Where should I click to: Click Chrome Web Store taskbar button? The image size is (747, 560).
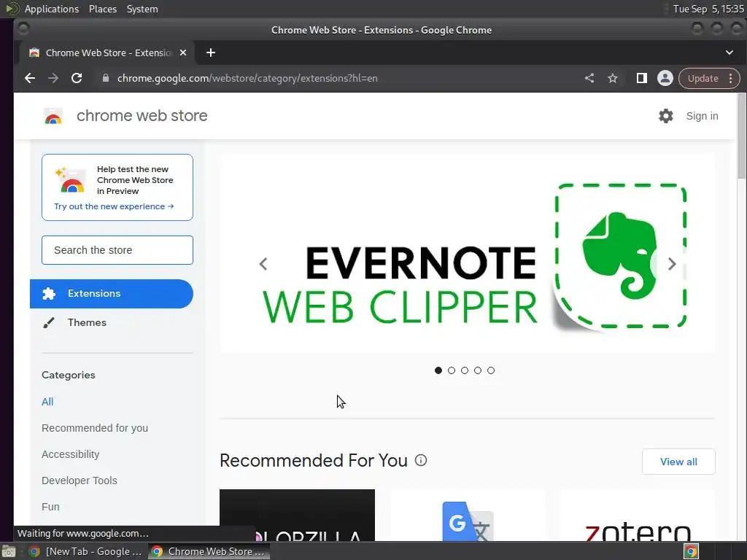(x=209, y=551)
